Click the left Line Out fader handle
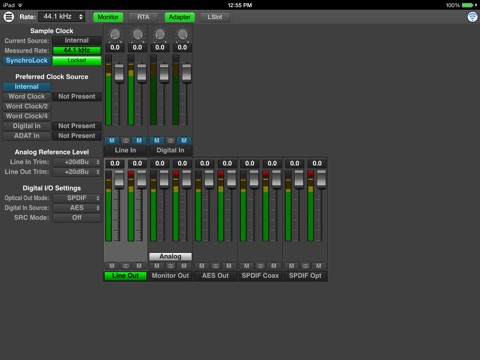 click(x=119, y=179)
